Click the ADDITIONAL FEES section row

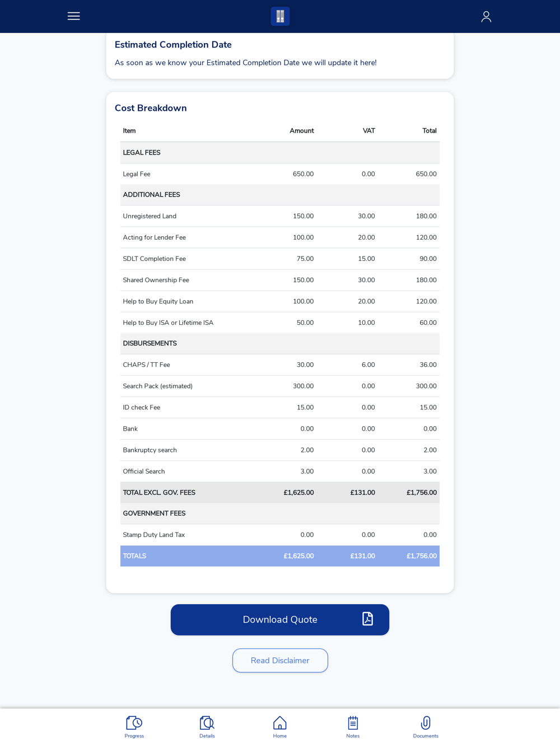[x=280, y=195]
